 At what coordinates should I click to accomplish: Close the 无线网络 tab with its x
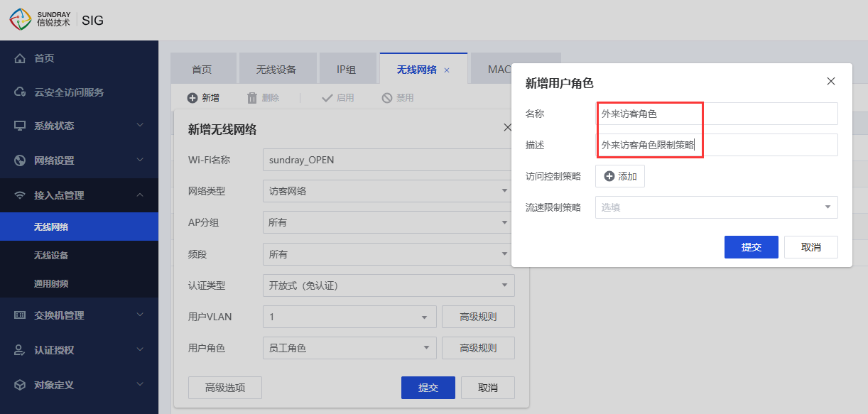click(447, 70)
